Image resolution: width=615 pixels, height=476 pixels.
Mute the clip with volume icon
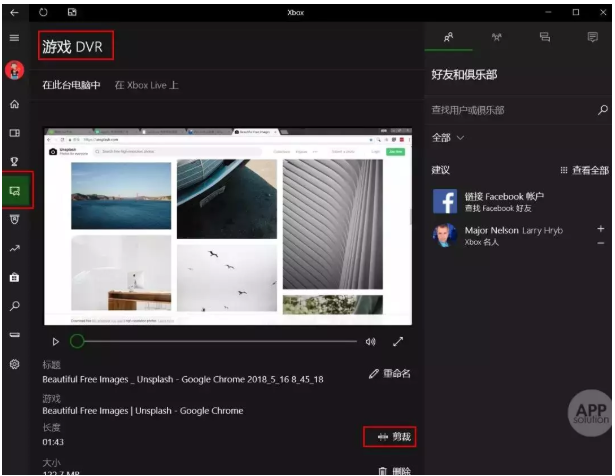(x=371, y=342)
